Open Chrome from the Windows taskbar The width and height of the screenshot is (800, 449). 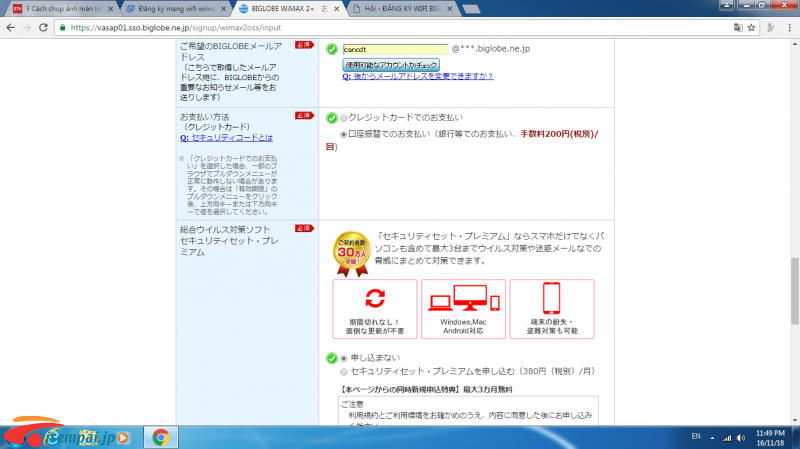161,437
